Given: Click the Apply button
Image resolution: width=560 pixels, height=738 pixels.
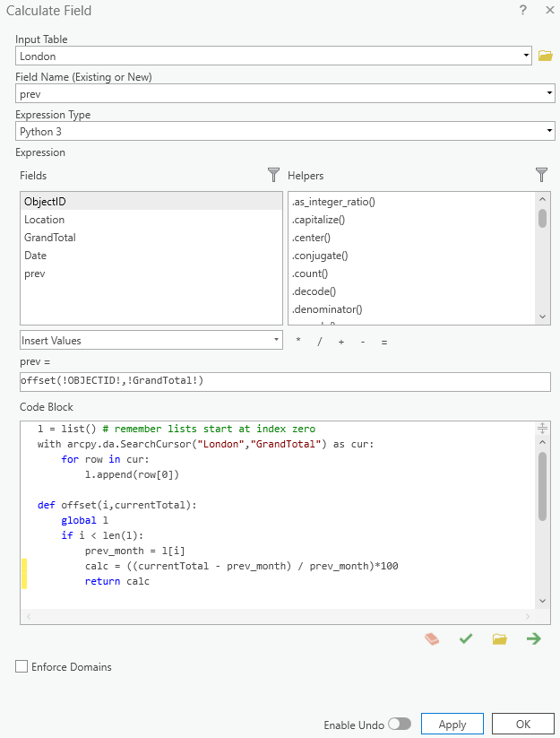Looking at the screenshot, I should pyautogui.click(x=452, y=724).
